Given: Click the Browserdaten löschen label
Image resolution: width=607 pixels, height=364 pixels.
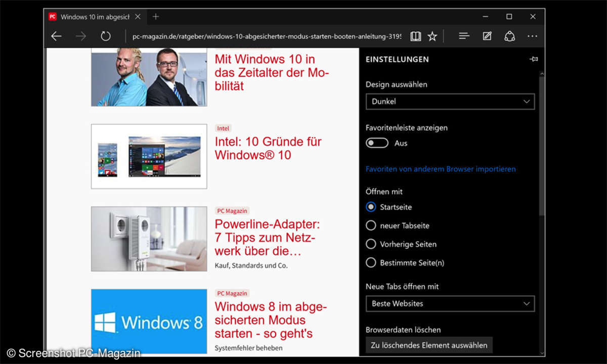Looking at the screenshot, I should pyautogui.click(x=403, y=330).
